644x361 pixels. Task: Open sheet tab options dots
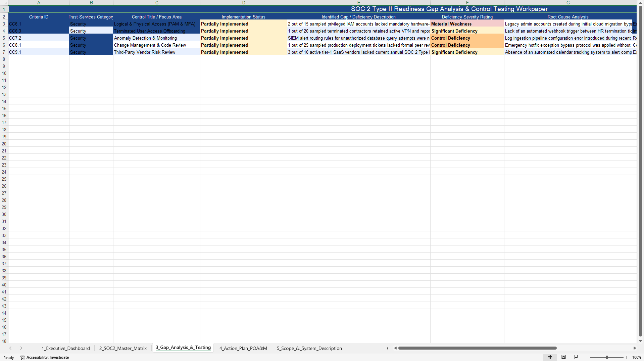coord(387,348)
